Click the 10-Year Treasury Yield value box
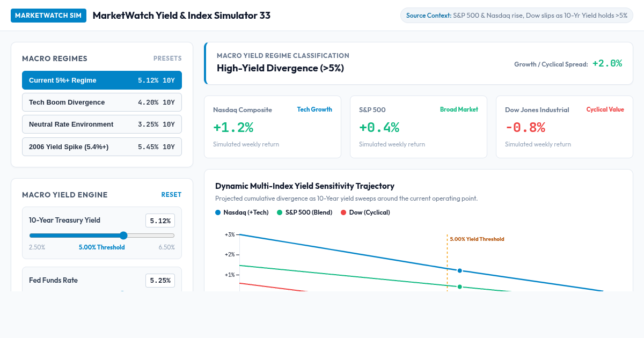The height and width of the screenshot is (338, 644). pos(160,221)
